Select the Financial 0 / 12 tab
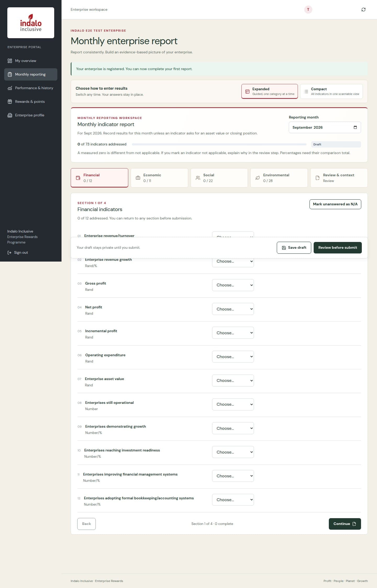 coord(99,178)
